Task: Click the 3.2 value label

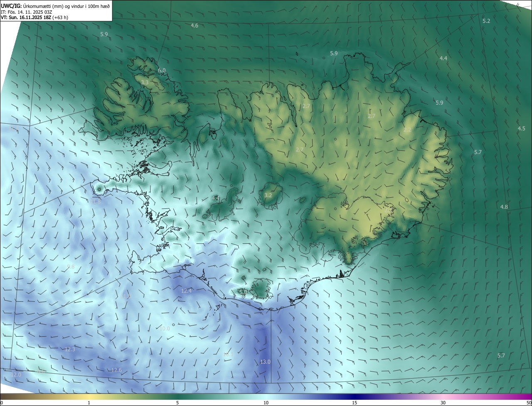Action: pos(268,195)
